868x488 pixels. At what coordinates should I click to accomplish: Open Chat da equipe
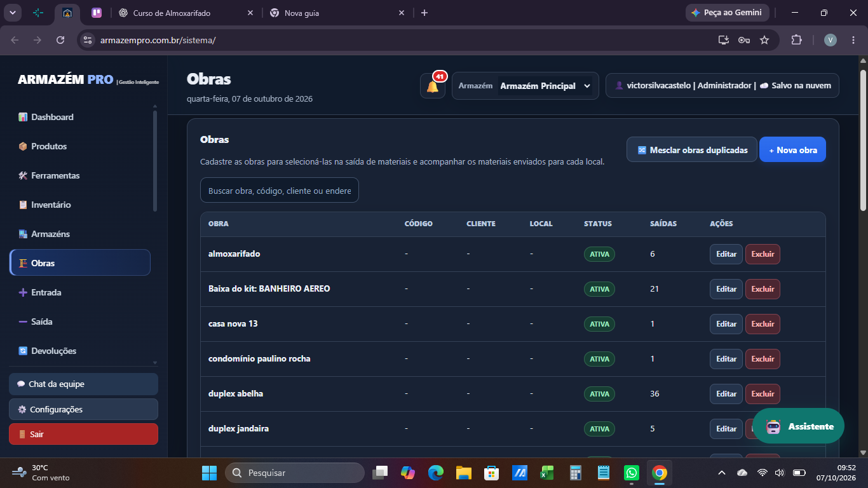83,384
